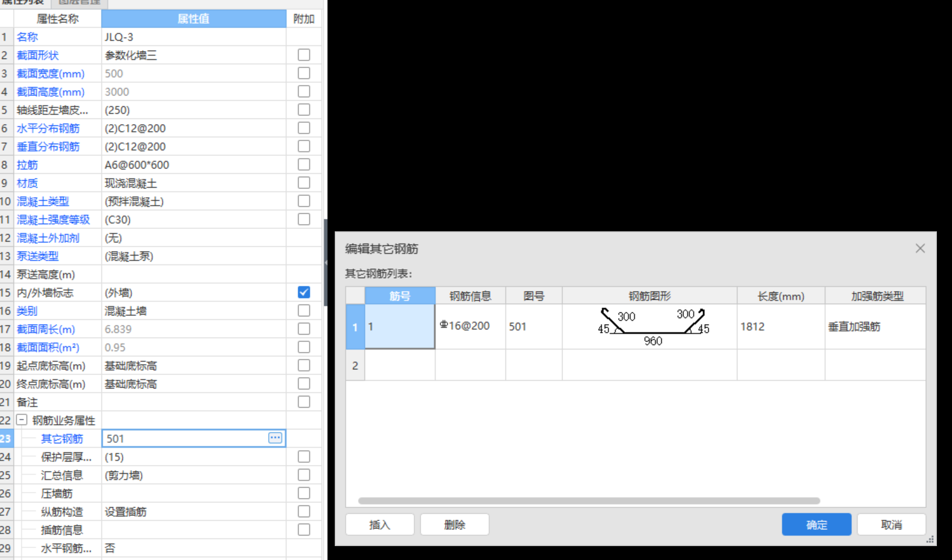Viewport: 952px width, 560px height.
Task: Click the 确定 button
Action: [816, 525]
